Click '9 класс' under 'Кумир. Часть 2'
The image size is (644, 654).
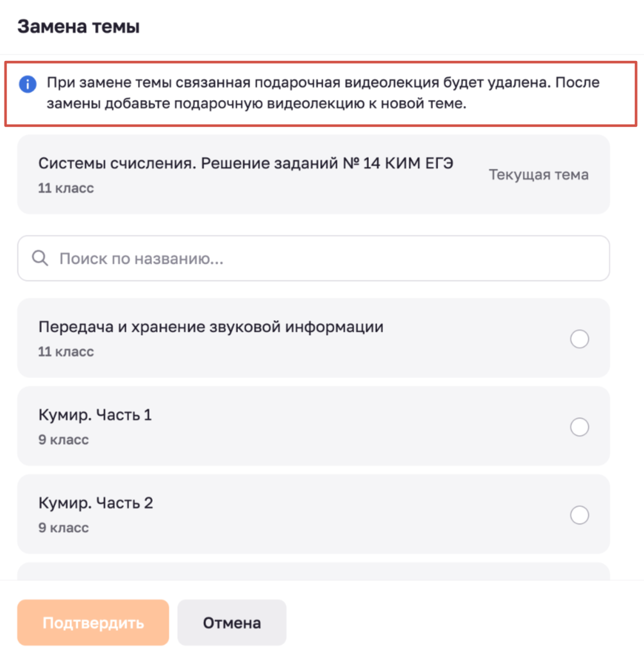click(x=64, y=527)
